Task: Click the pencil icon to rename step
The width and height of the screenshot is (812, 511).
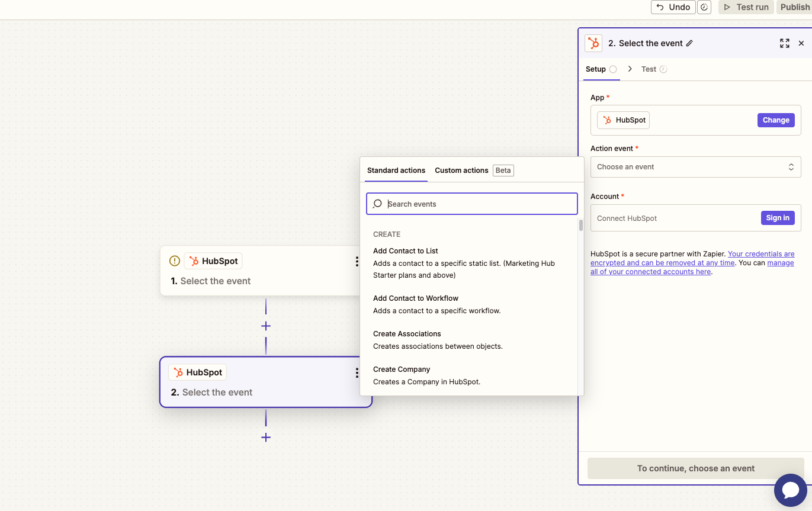Action: pyautogui.click(x=689, y=43)
